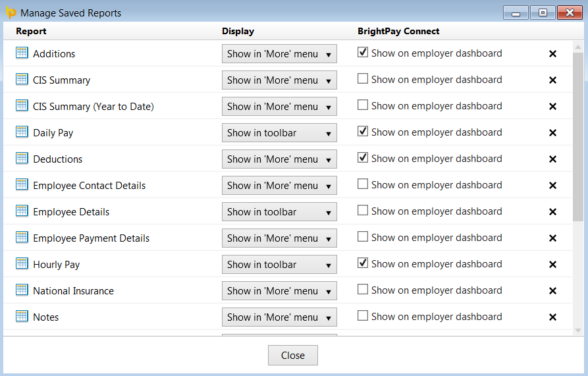Click the Employee Contact Details report icon
Viewport: 588px width, 376px height.
click(22, 184)
